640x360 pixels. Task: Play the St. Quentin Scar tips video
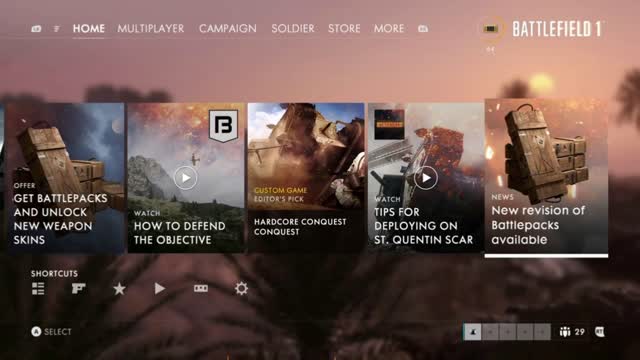coord(426,178)
